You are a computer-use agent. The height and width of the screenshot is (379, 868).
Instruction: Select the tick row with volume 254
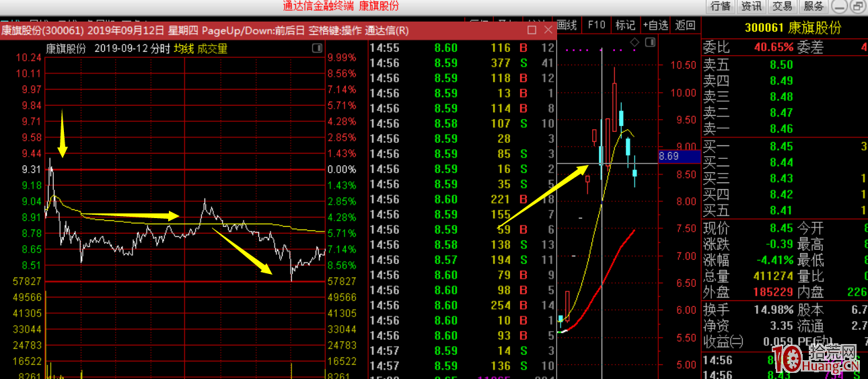[x=462, y=306]
